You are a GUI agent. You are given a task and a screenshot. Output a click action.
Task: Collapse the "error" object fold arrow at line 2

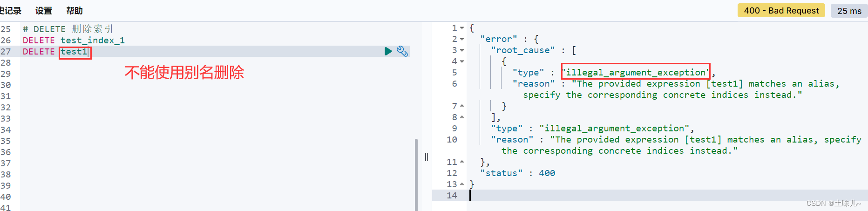[462, 39]
